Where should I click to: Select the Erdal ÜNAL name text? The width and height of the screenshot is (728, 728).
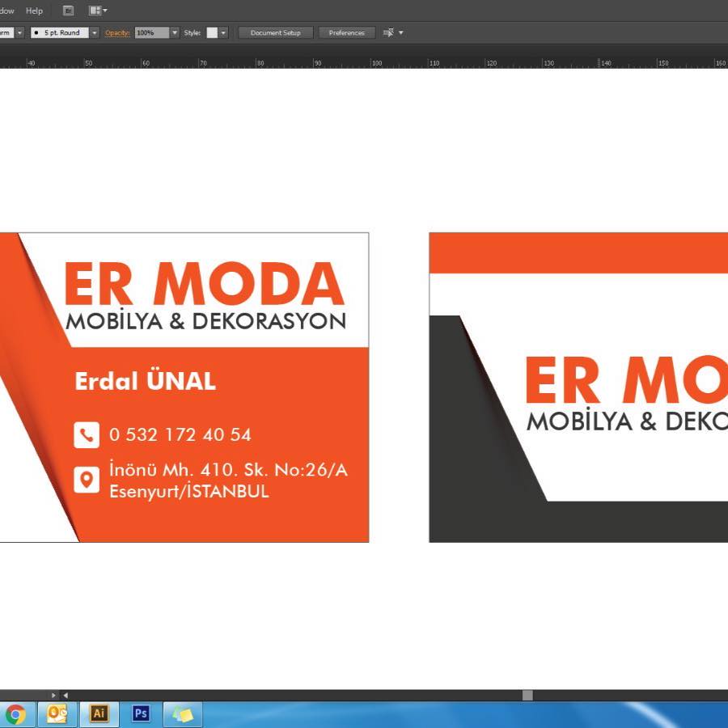[146, 381]
